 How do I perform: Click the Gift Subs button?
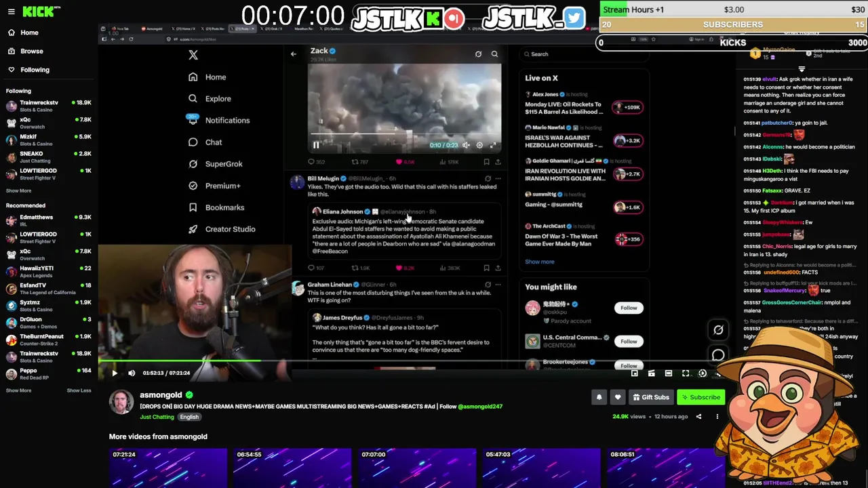tap(651, 397)
